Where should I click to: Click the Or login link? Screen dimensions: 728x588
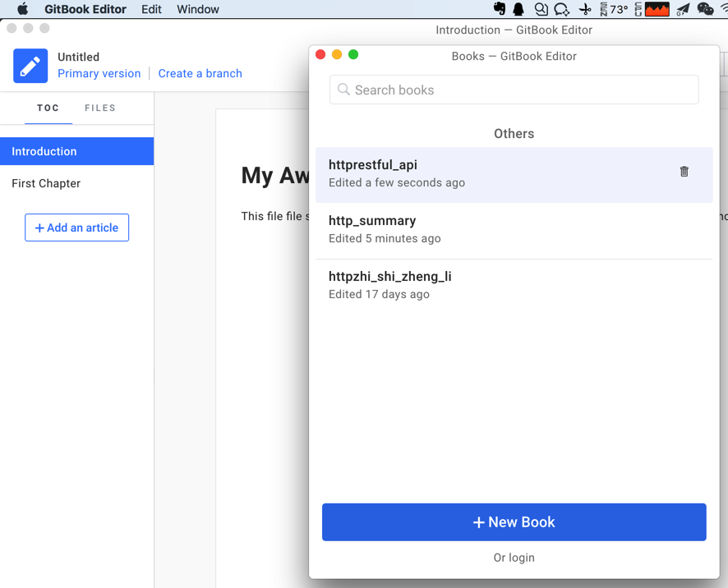(514, 558)
